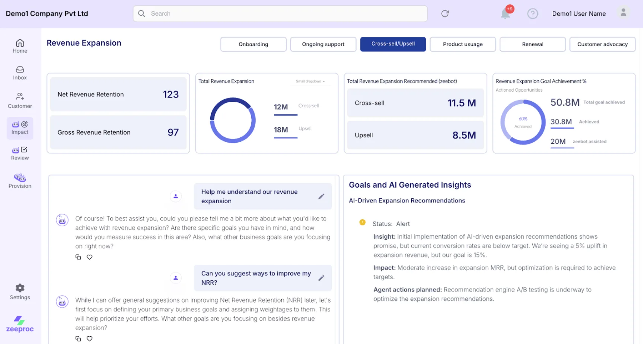Open notifications via the bell icon
Image resolution: width=644 pixels, height=344 pixels.
coord(506,13)
